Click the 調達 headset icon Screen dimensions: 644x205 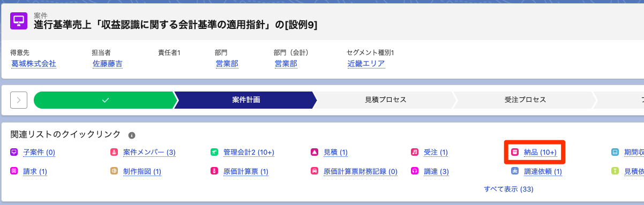click(415, 171)
